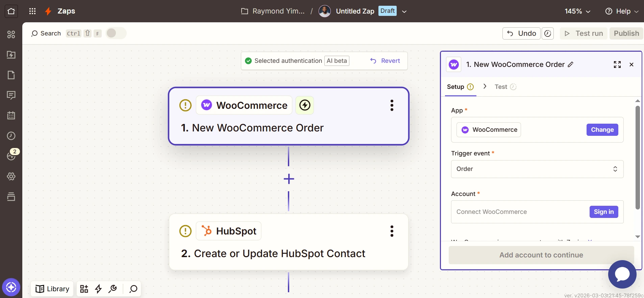Viewport: 644px width, 298px height.
Task: Click the Change app button
Action: click(602, 130)
